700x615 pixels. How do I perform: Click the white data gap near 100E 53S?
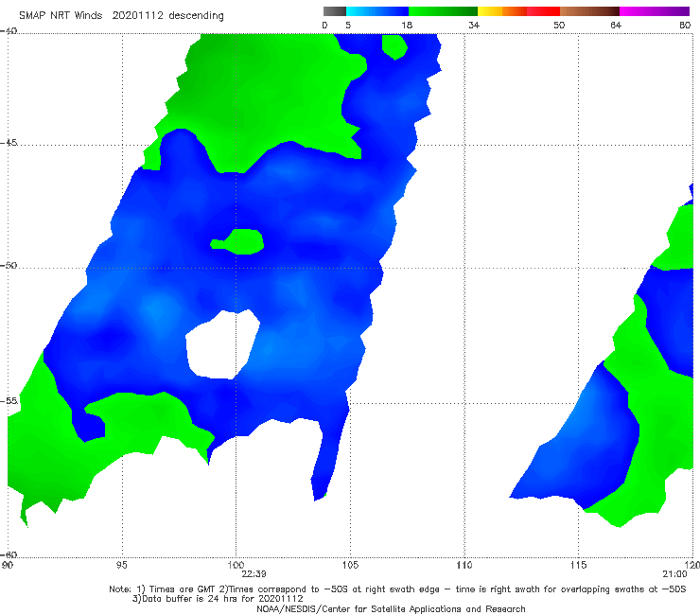tap(222, 344)
